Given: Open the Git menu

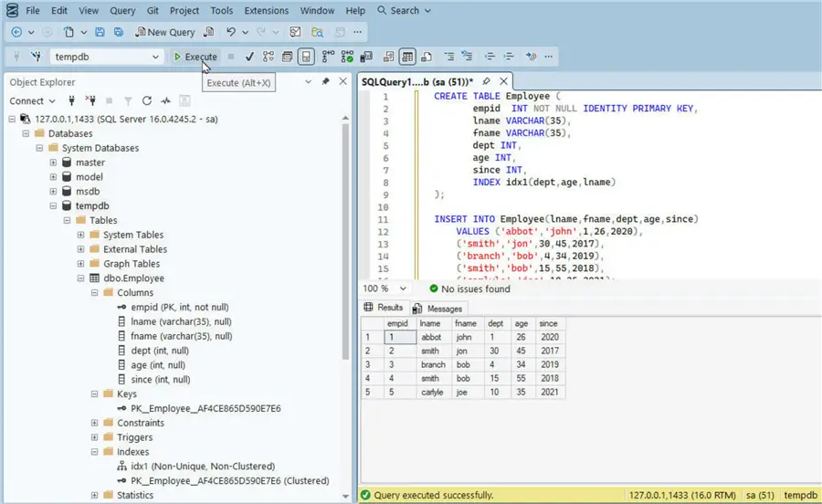Looking at the screenshot, I should [153, 10].
